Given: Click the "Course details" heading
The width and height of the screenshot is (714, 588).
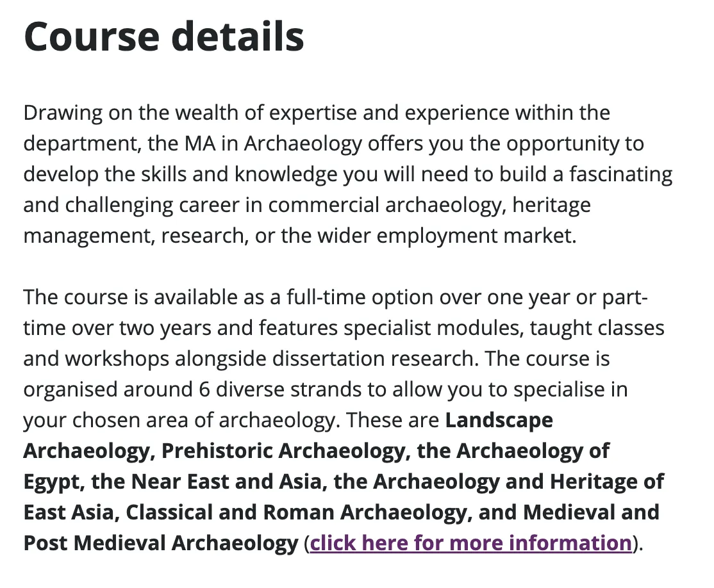Looking at the screenshot, I should 164,37.
